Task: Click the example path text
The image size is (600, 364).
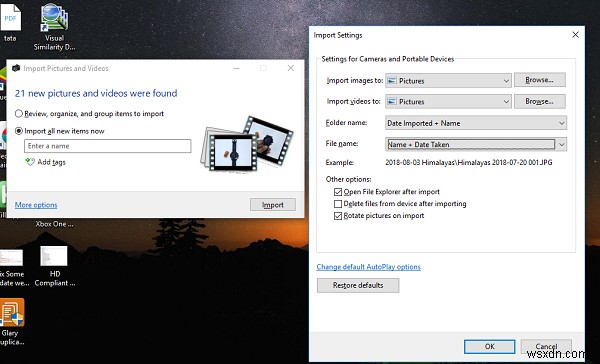Action: (x=469, y=162)
